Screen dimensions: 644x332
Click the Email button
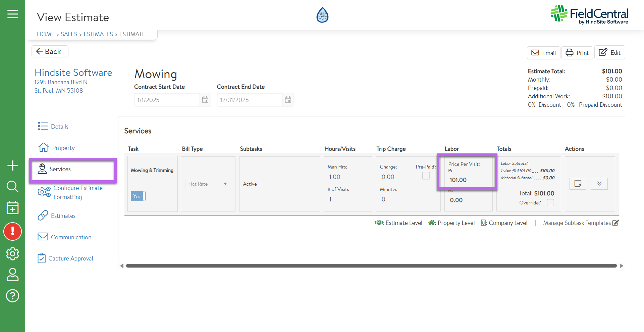543,53
